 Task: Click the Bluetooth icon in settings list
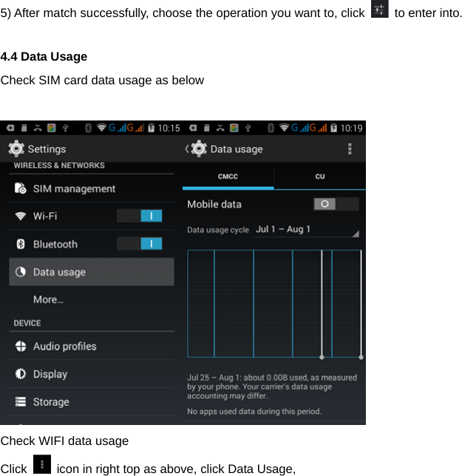[21, 244]
